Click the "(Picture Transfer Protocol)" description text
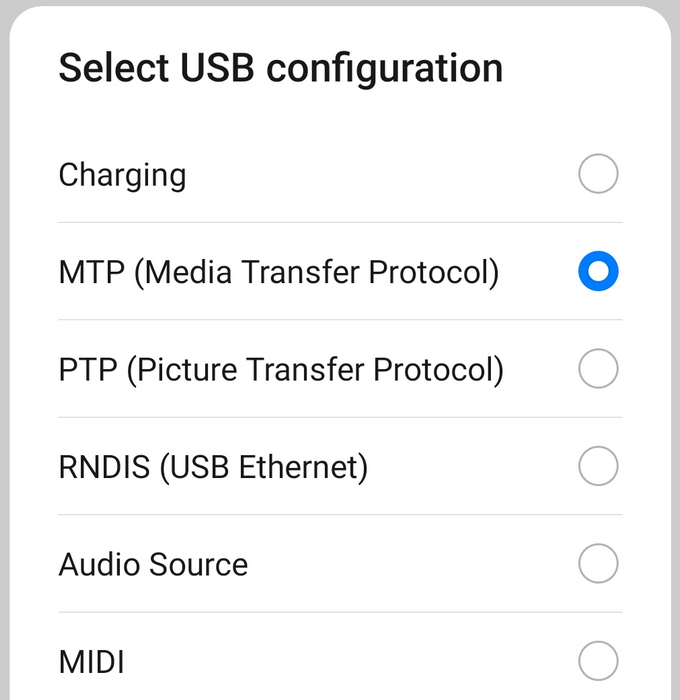 [x=315, y=370]
